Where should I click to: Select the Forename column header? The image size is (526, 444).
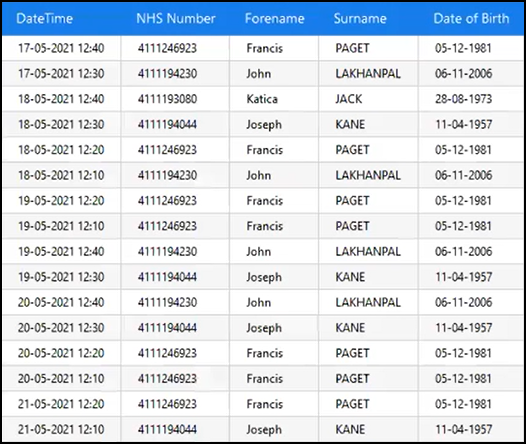coord(274,18)
